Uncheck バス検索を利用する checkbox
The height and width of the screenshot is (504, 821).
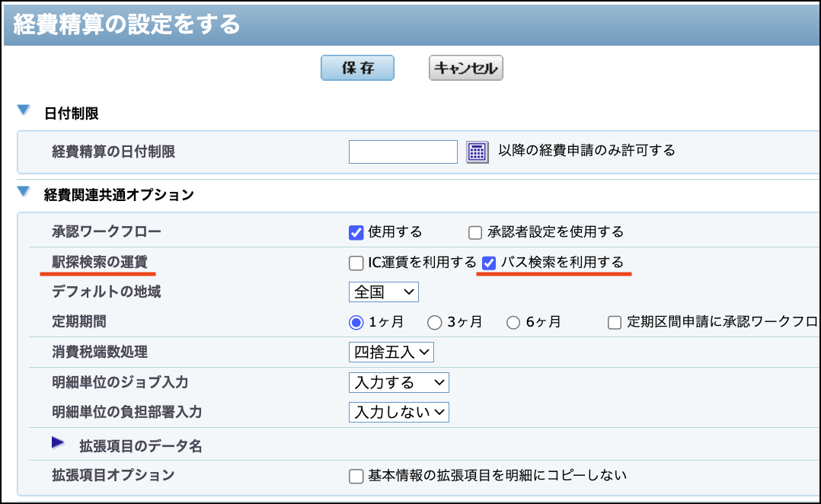(x=490, y=263)
